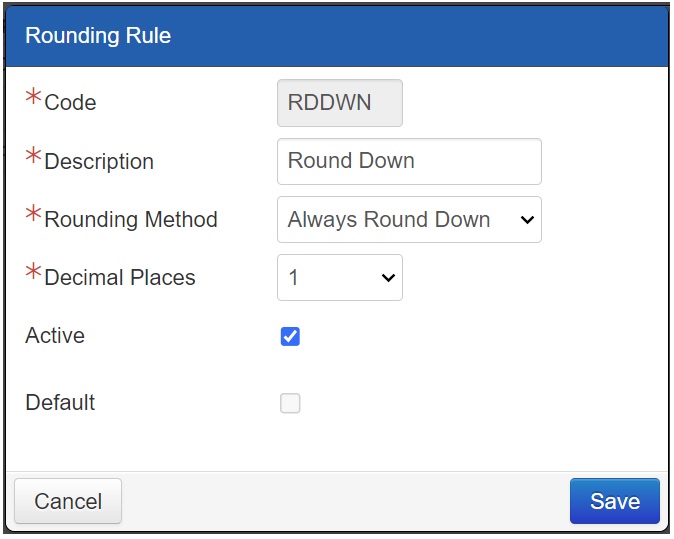
Task: Click the Save button
Action: click(614, 501)
